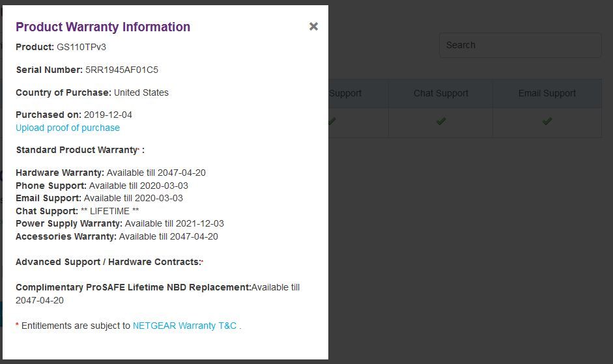Click Complimentary ProSAFE Lifetime NBD Replacement text
This screenshot has height=364, width=613.
[158, 294]
